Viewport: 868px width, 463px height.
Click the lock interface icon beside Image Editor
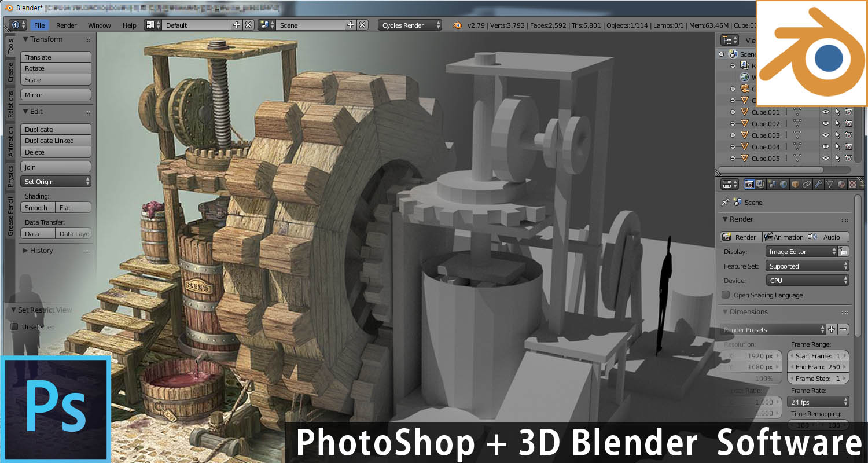point(844,252)
